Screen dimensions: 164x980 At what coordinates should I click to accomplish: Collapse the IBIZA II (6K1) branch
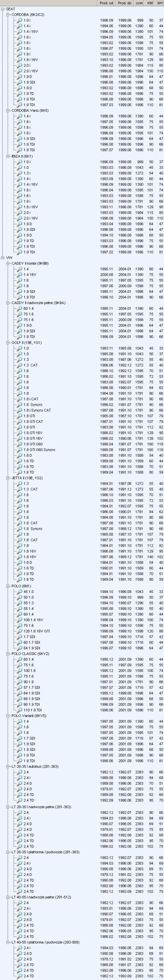(8, 156)
